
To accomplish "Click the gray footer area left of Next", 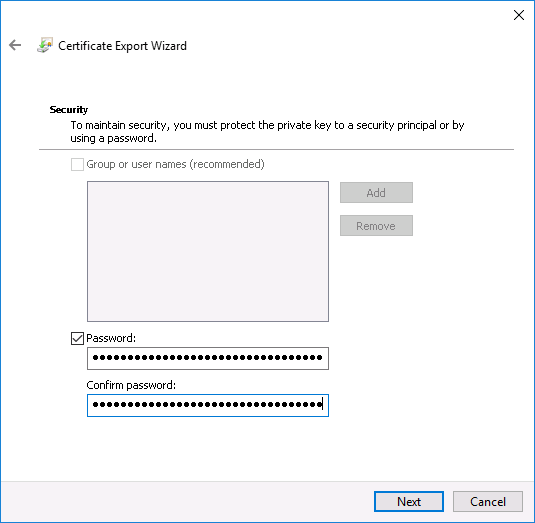I will 188,502.
